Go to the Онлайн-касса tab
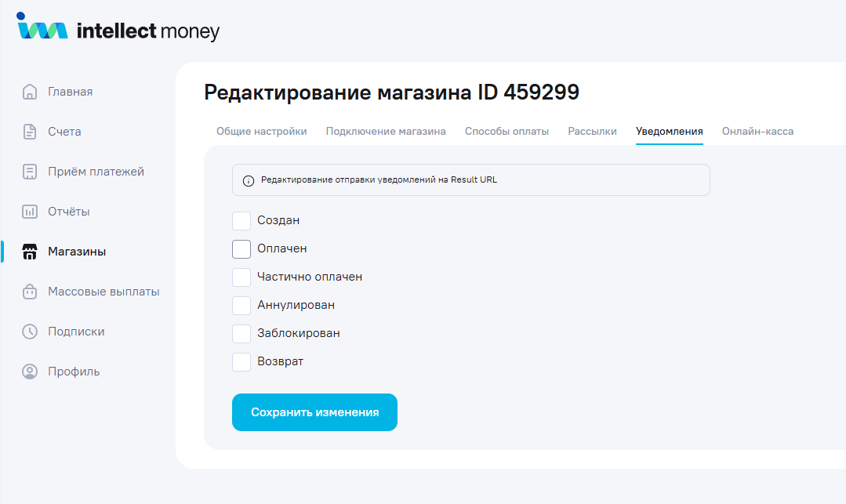 click(x=757, y=132)
